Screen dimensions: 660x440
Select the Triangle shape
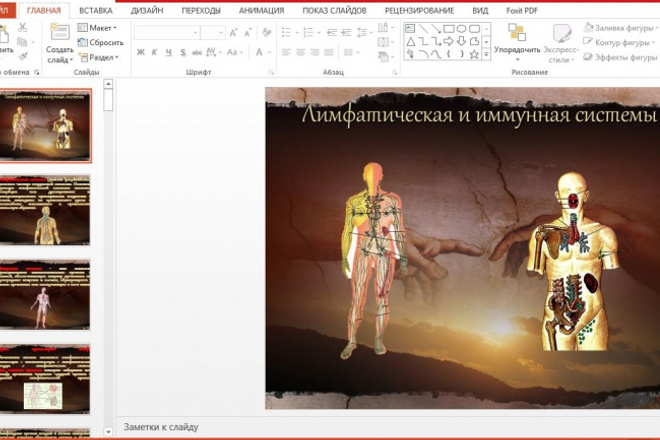pos(410,42)
